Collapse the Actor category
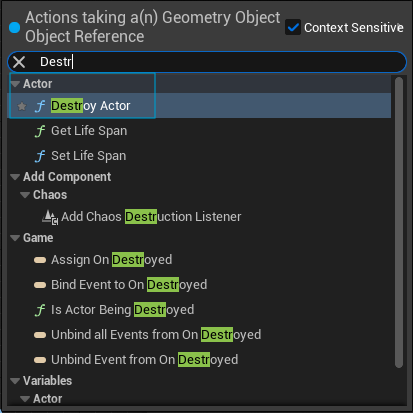Image resolution: width=413 pixels, height=413 pixels. (x=15, y=84)
